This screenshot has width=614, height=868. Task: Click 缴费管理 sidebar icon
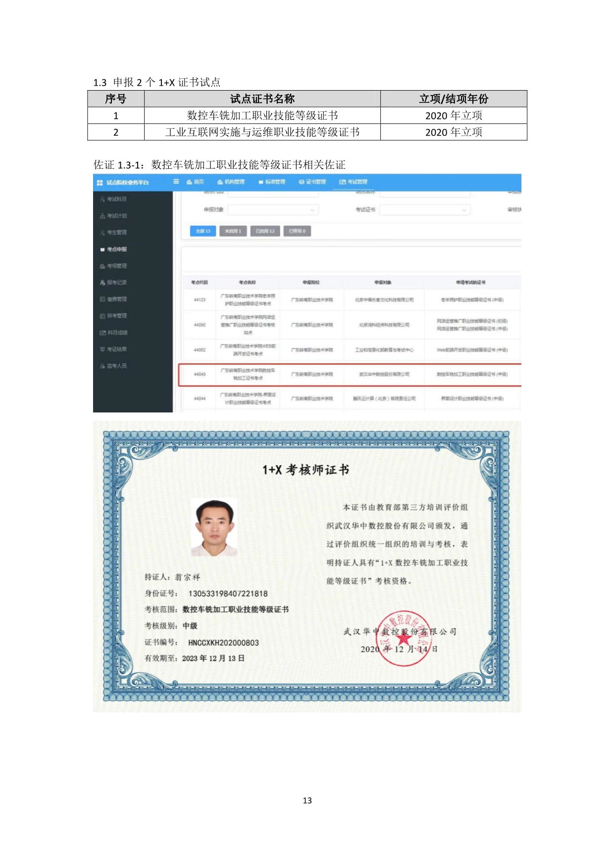(x=102, y=300)
